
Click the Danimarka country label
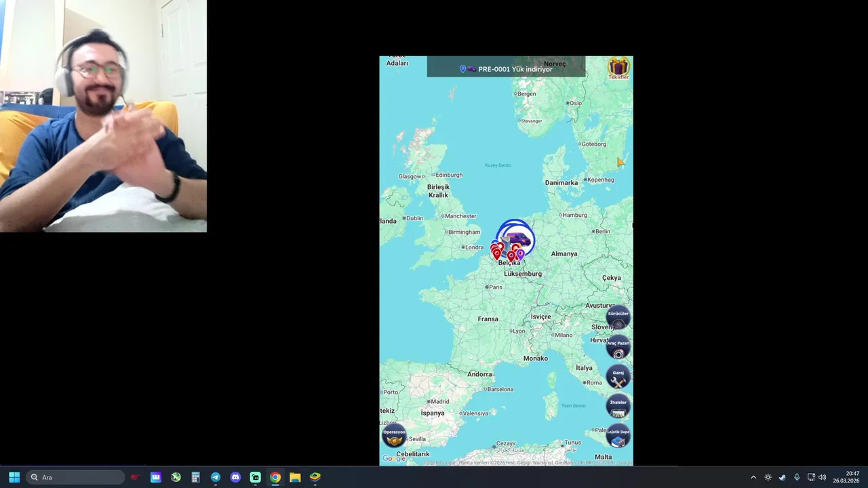561,182
